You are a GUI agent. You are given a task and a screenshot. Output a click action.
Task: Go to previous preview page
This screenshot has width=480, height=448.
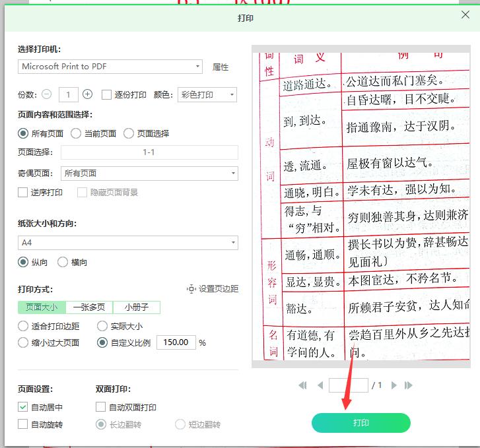pos(320,385)
